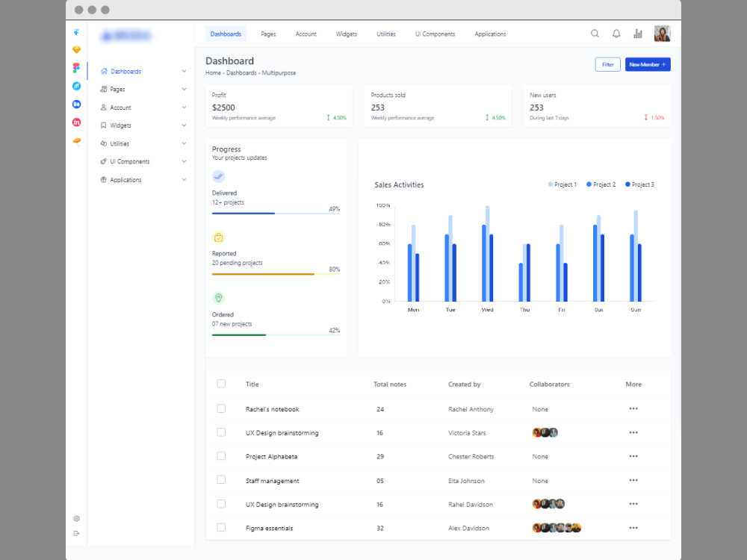Viewport: 747px width, 560px height.
Task: Click the New Member button
Action: [x=648, y=64]
